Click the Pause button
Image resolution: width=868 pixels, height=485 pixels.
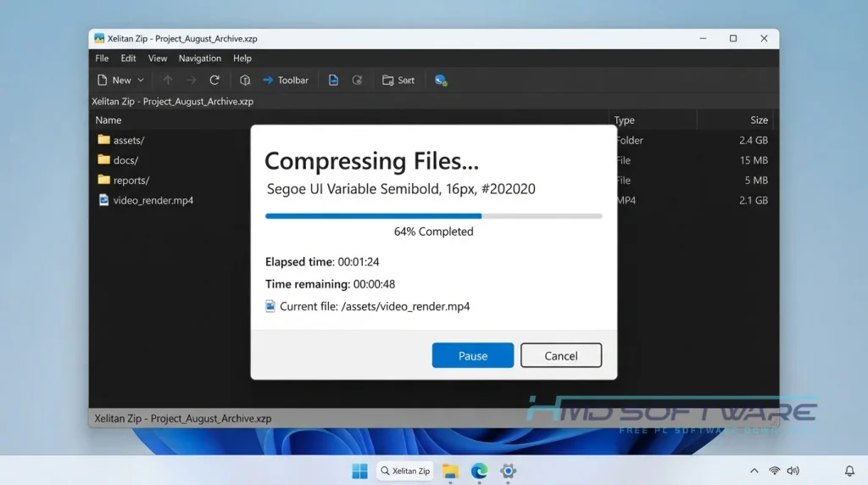click(473, 355)
